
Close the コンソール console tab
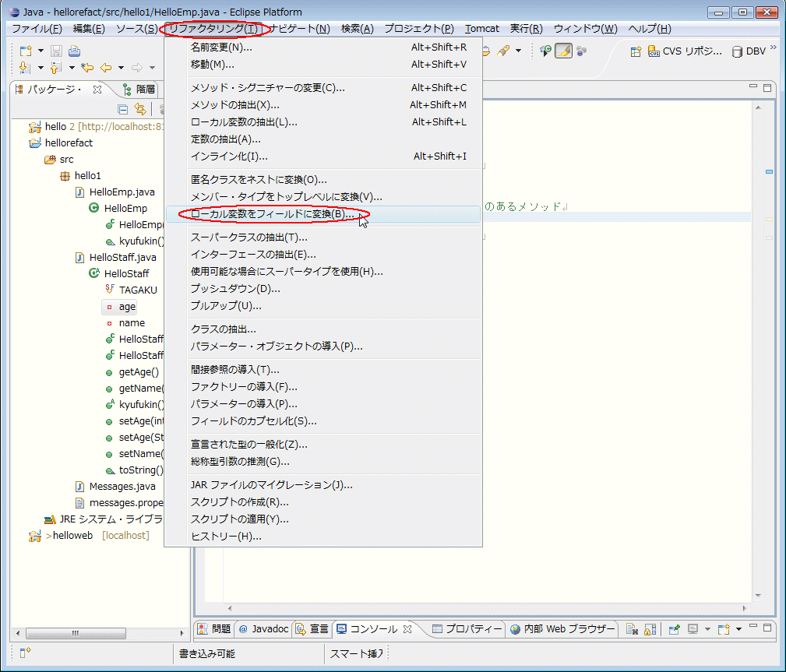tap(407, 628)
